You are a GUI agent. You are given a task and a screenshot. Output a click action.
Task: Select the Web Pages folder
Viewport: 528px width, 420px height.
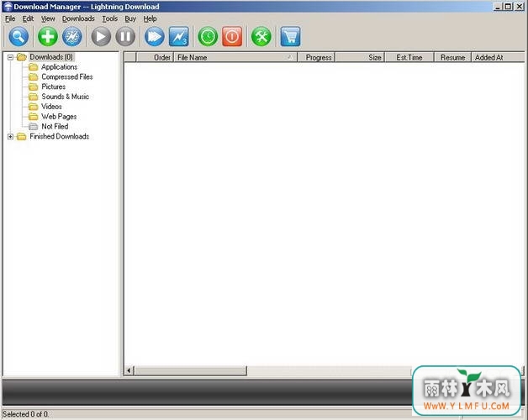[59, 117]
